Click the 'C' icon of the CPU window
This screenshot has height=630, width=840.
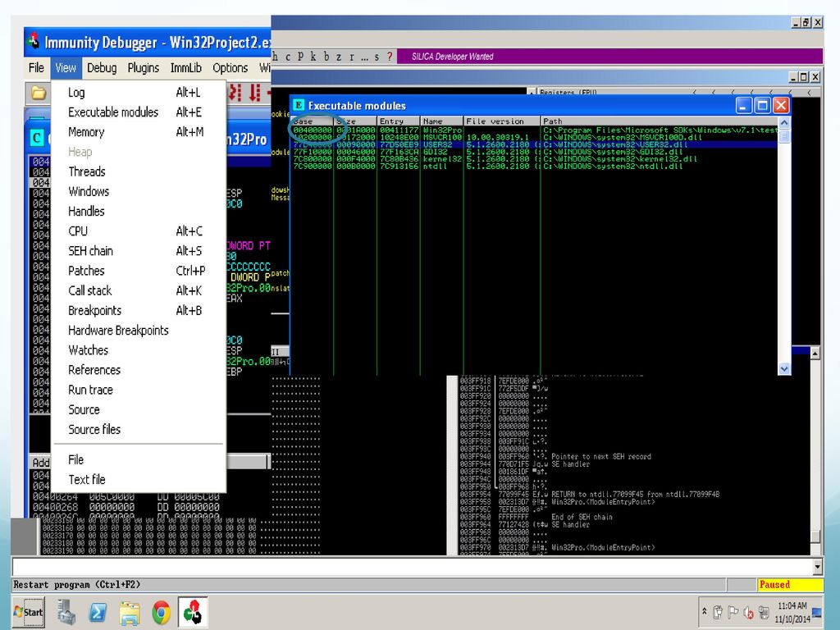(36, 138)
